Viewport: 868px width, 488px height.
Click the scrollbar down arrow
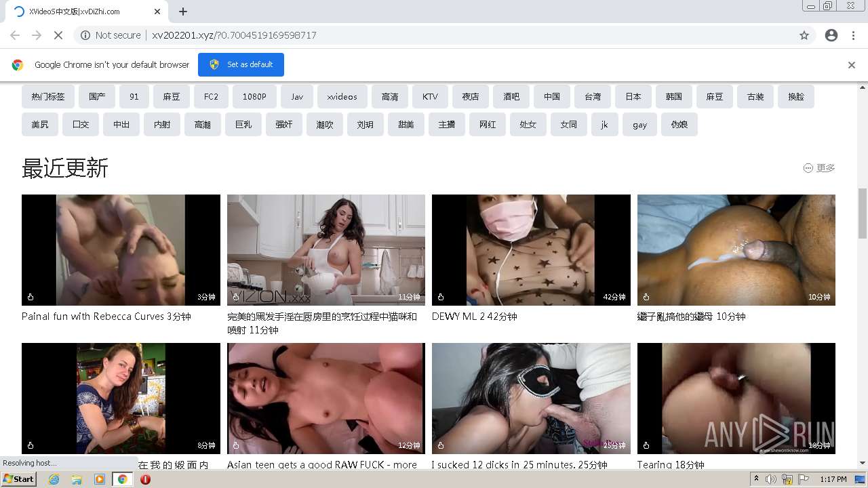(863, 463)
